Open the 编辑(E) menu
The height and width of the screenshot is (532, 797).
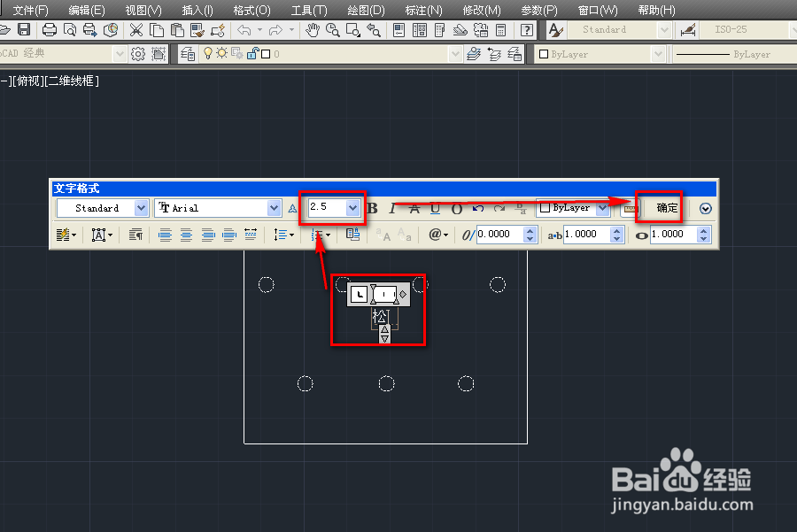(87, 10)
